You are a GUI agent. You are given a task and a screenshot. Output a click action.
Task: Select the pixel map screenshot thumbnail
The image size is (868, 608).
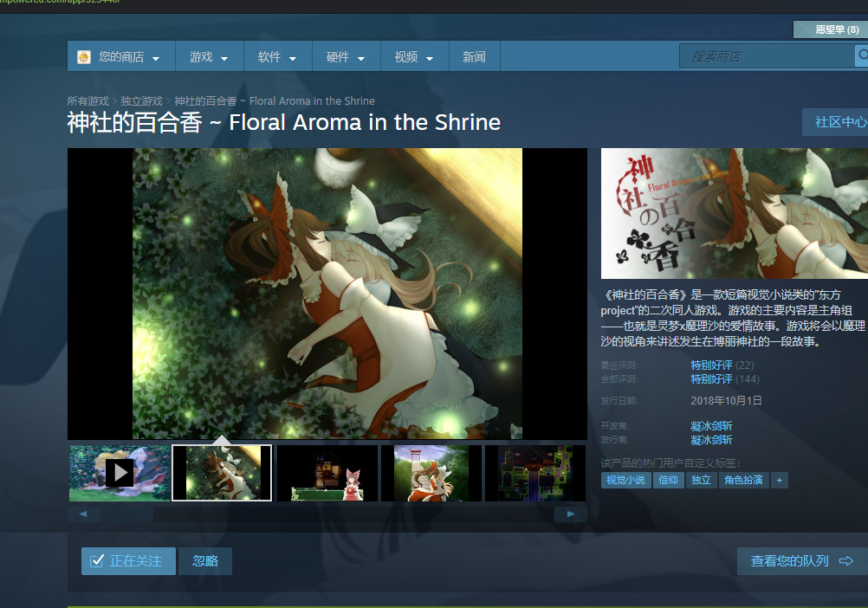[x=535, y=473]
